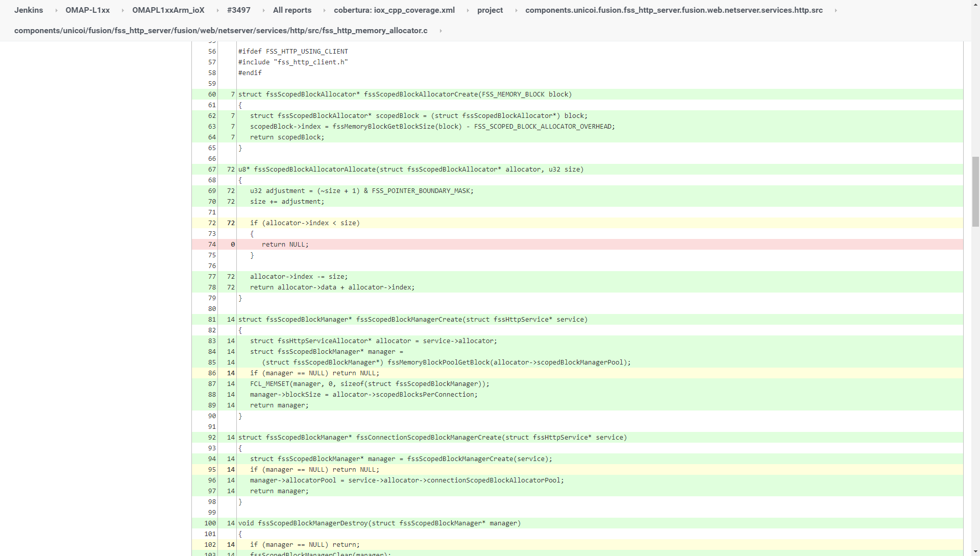Open cobertura: iox_cpp_coverage.xml breadcrumb
Image resolution: width=980 pixels, height=556 pixels.
pos(394,10)
